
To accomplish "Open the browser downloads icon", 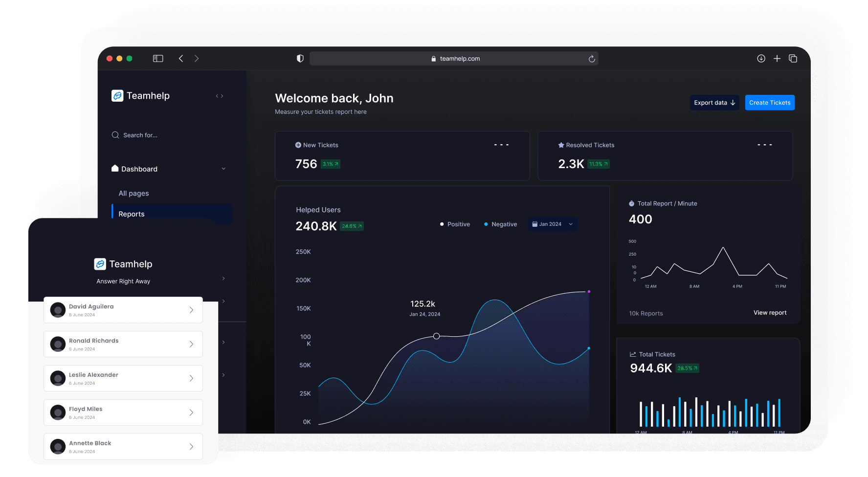I will tap(761, 59).
